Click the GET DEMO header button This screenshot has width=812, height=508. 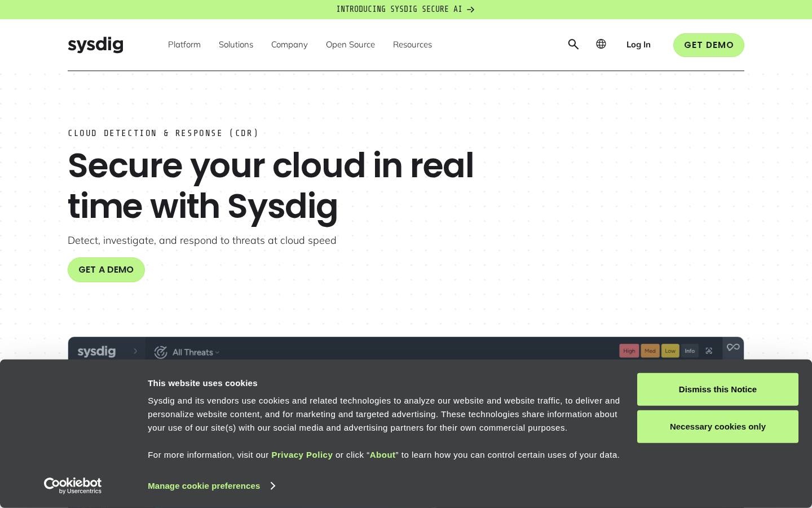[x=709, y=45]
